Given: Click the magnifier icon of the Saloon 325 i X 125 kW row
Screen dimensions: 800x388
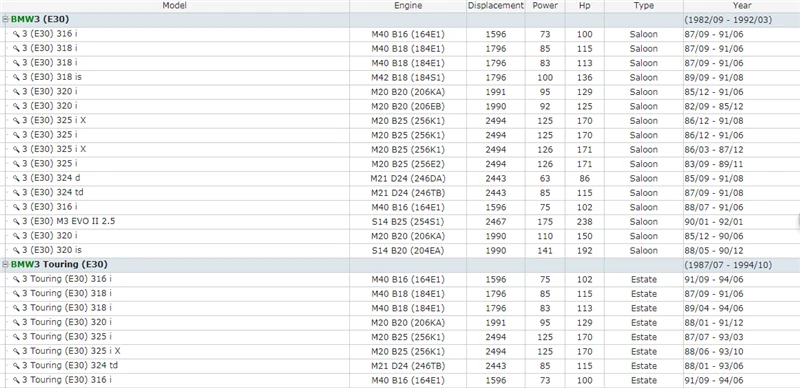Looking at the screenshot, I should pyautogui.click(x=16, y=120).
